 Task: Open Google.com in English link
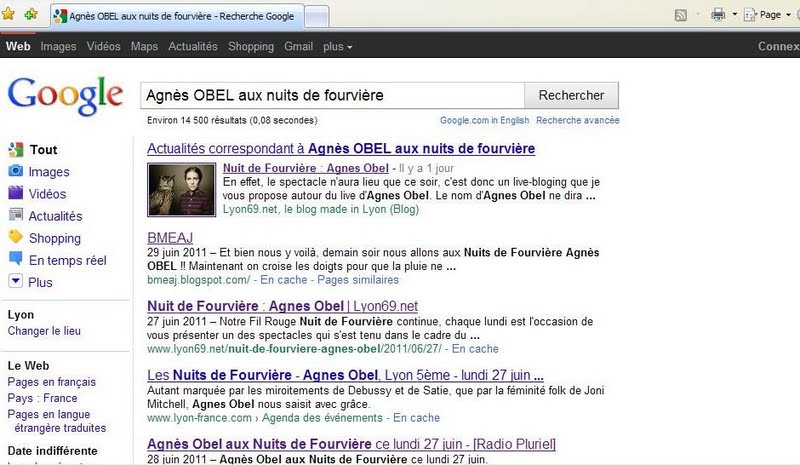coord(485,120)
